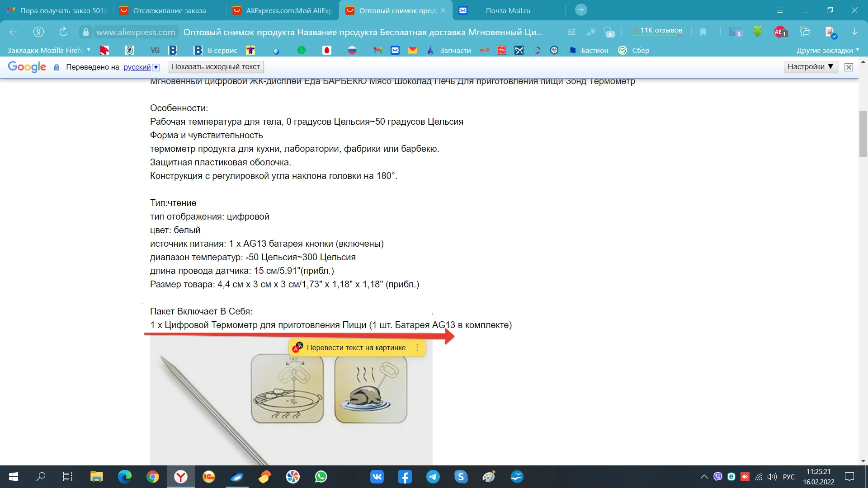Switch to the Отслеживание заказа tab
This screenshot has height=488, width=868.
pyautogui.click(x=169, y=10)
